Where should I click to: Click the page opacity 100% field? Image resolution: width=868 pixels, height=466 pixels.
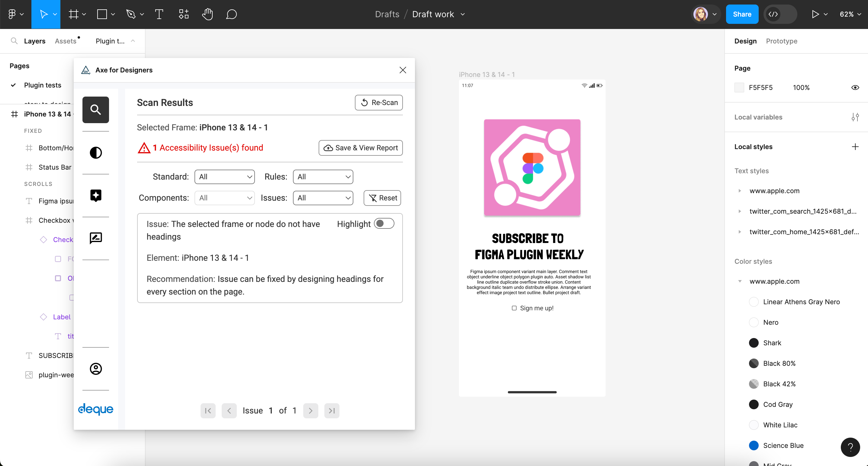point(801,88)
